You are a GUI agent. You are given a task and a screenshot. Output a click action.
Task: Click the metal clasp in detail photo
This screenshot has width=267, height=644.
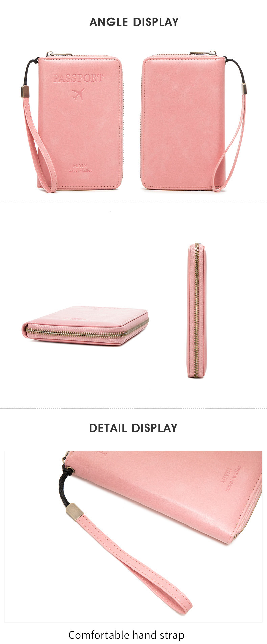(x=74, y=512)
